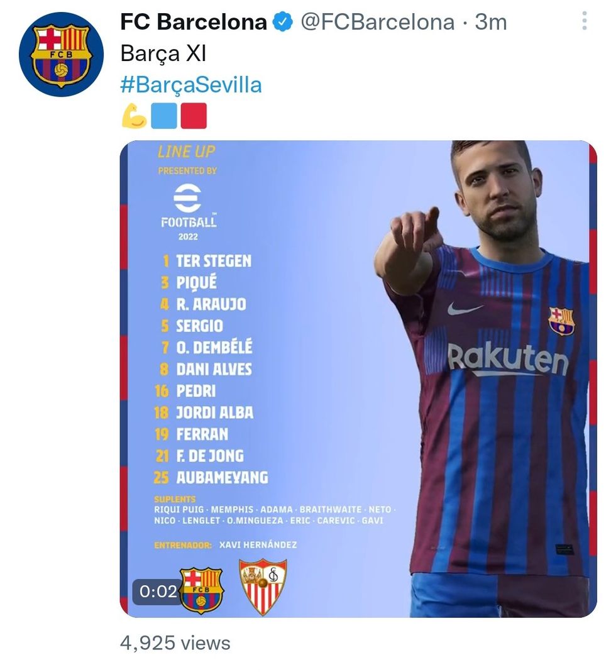The width and height of the screenshot is (616, 672).
Task: Open the FC Barcelona profile avatar
Action: coord(61,55)
